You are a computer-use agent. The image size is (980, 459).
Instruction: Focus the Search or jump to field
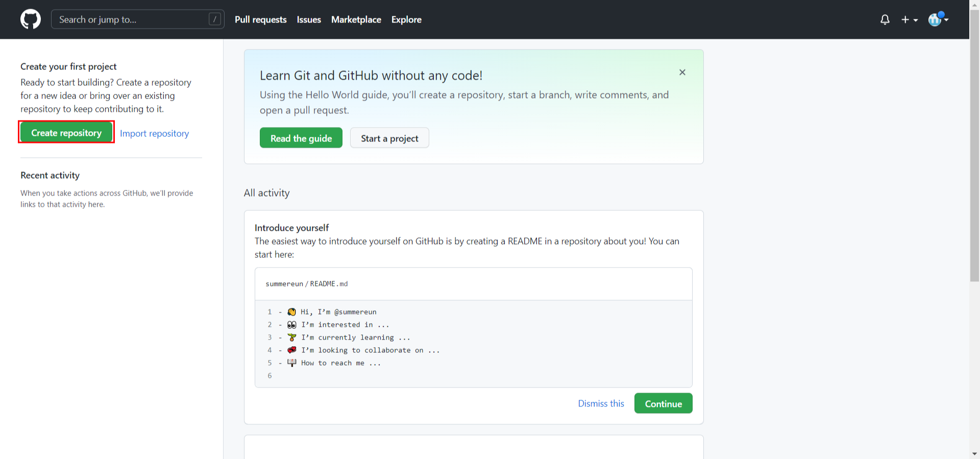138,19
